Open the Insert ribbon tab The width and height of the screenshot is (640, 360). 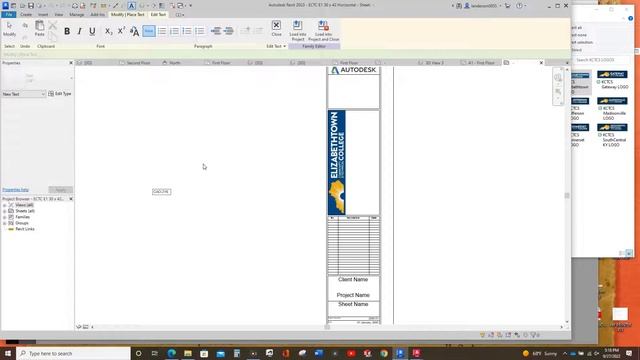pyautogui.click(x=43, y=14)
